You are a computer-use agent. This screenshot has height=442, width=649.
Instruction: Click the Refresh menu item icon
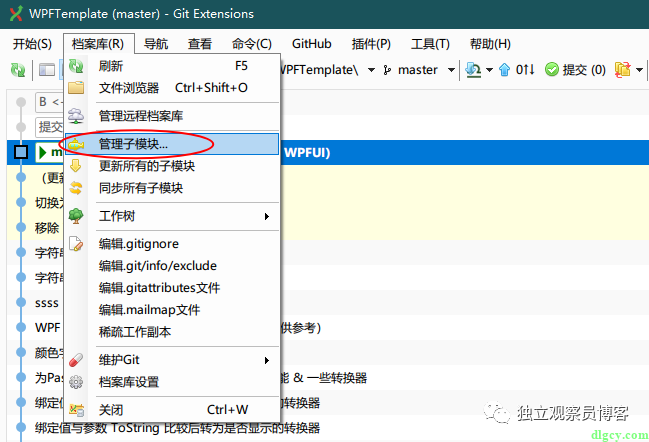(x=76, y=66)
